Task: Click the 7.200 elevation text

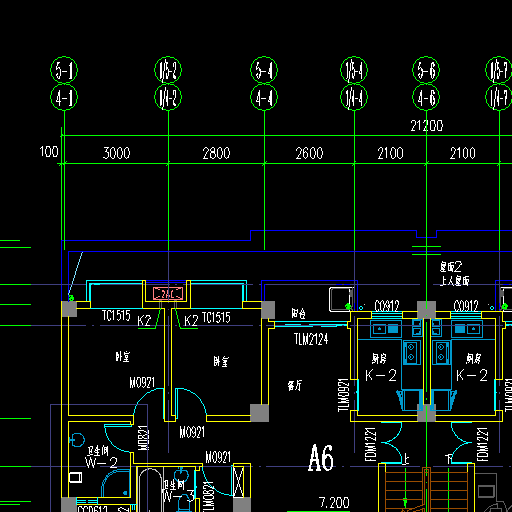Action: (x=334, y=503)
